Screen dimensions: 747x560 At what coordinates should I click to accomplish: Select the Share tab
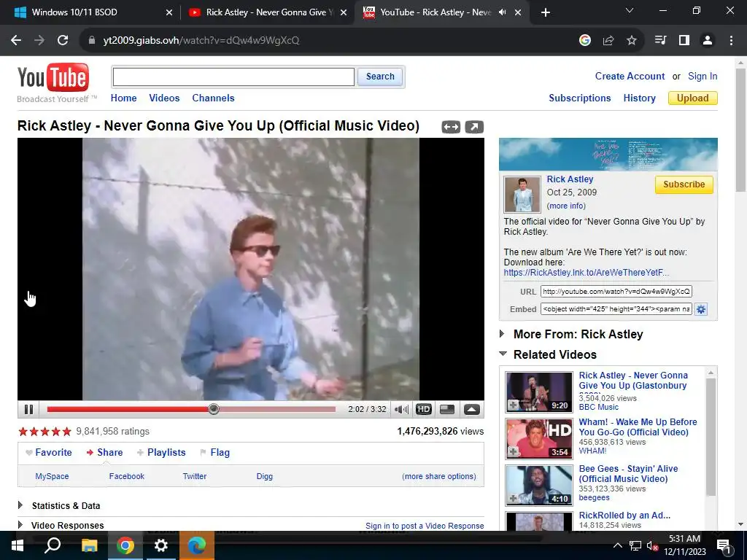105,452
